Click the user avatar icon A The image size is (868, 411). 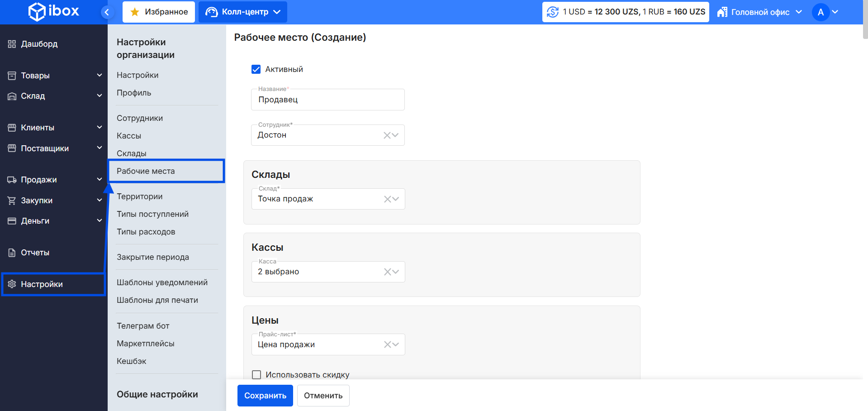821,12
